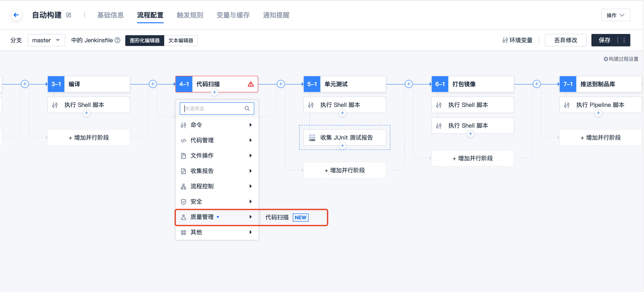Click the search magnifier in 快速筛选 box
The image size is (644, 292).
(247, 109)
